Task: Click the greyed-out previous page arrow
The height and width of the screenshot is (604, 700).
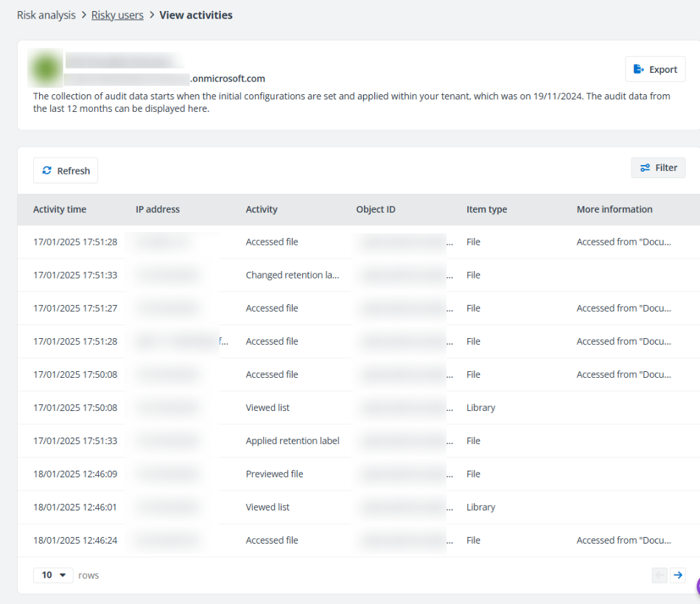Action: 659,575
